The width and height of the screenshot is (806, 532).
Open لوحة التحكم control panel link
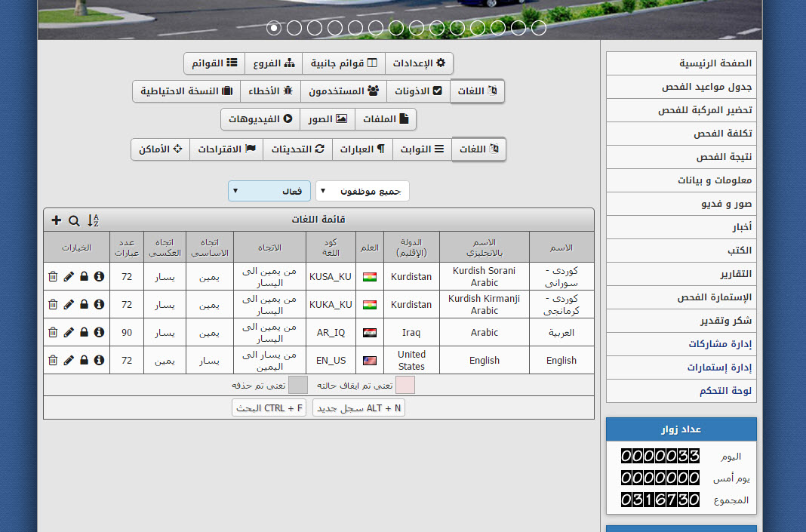click(x=681, y=391)
